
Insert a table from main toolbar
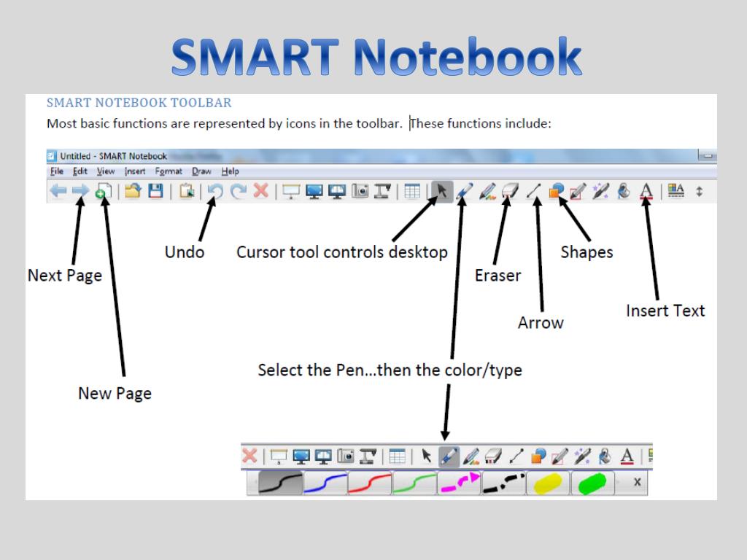(412, 192)
